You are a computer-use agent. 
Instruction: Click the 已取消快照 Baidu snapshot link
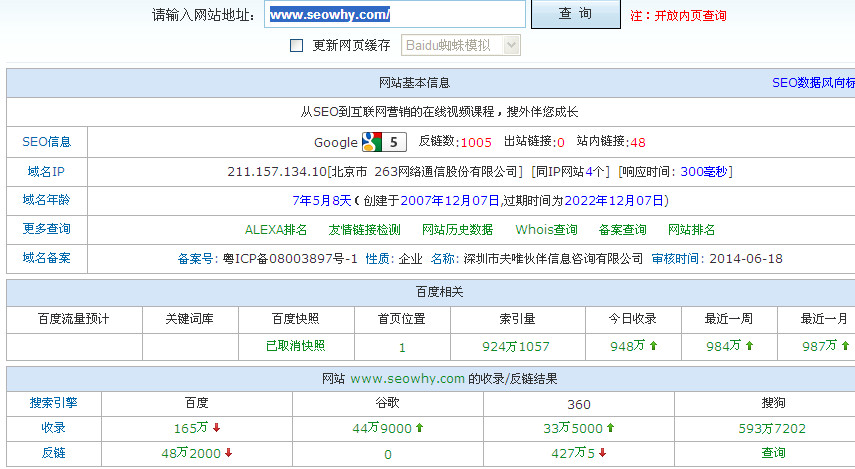point(295,346)
